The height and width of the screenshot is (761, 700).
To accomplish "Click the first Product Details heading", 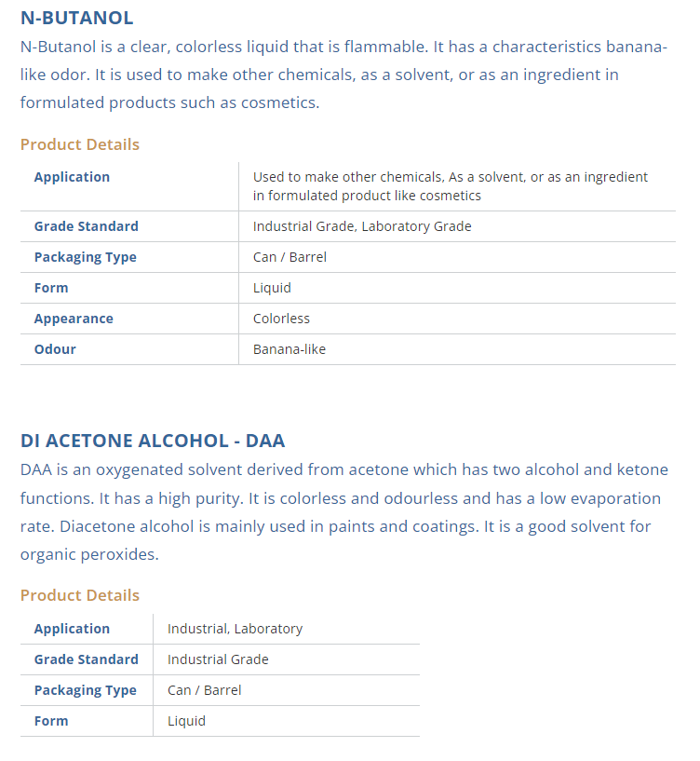I will pyautogui.click(x=80, y=144).
